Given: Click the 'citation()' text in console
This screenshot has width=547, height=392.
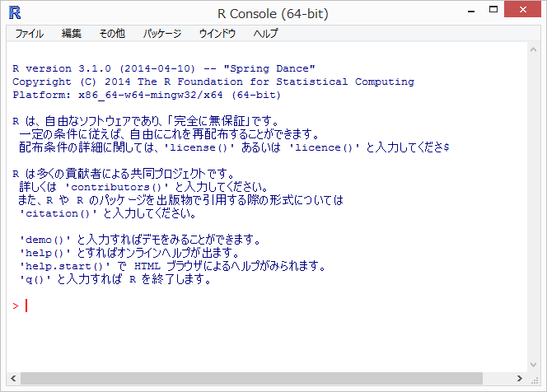Looking at the screenshot, I should click(58, 214).
